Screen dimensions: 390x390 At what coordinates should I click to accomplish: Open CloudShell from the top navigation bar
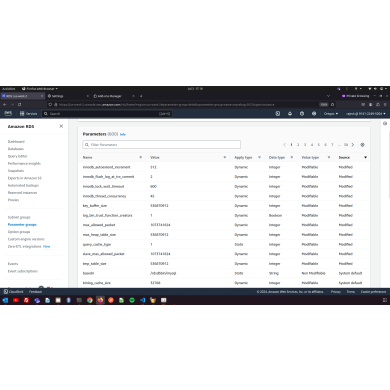tap(278, 114)
